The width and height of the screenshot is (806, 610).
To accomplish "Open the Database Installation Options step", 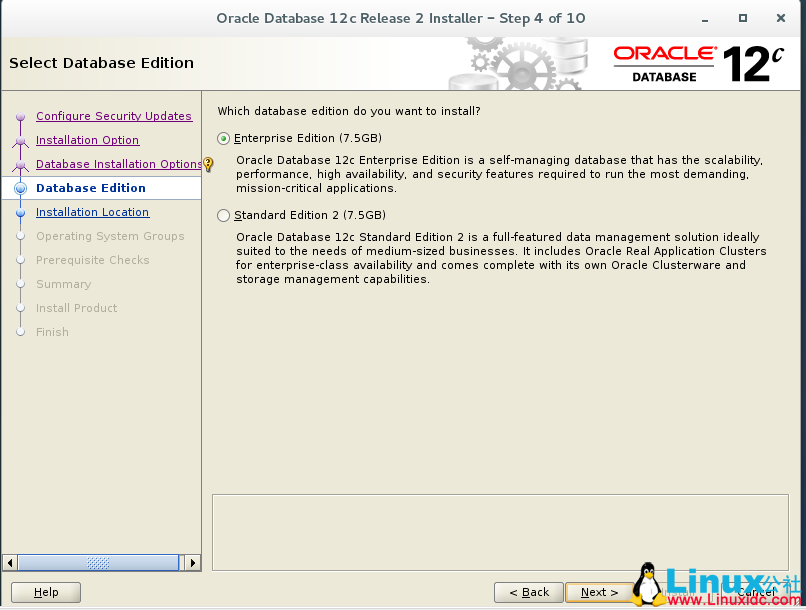I will click(118, 164).
